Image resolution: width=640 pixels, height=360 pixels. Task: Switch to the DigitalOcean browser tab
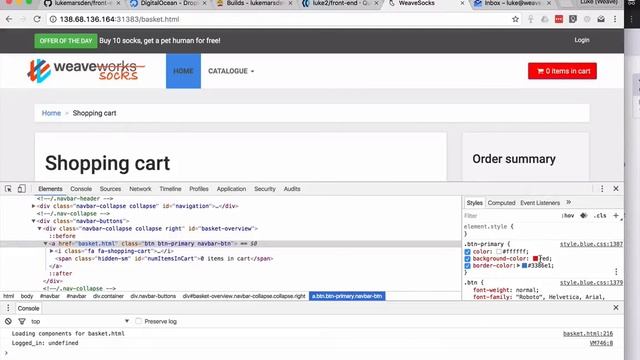(x=168, y=3)
